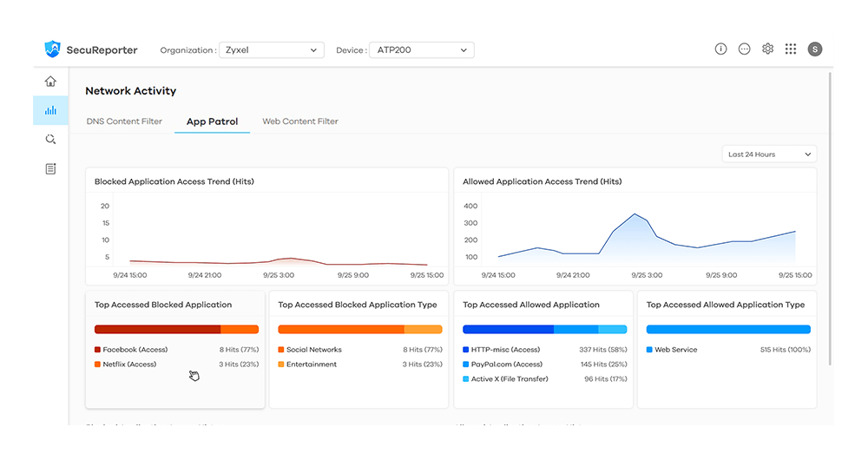The width and height of the screenshot is (868, 460).
Task: Open the search logs sidebar icon
Action: point(50,140)
